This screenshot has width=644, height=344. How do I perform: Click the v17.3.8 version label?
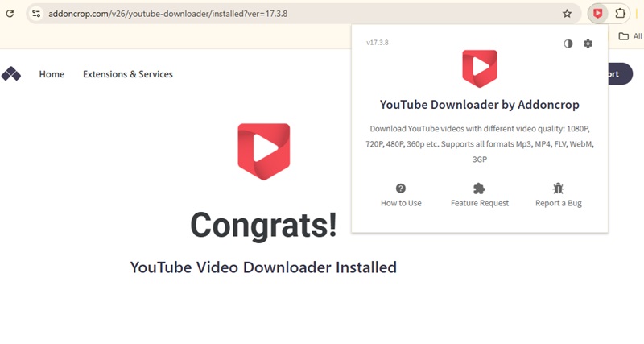coord(378,43)
